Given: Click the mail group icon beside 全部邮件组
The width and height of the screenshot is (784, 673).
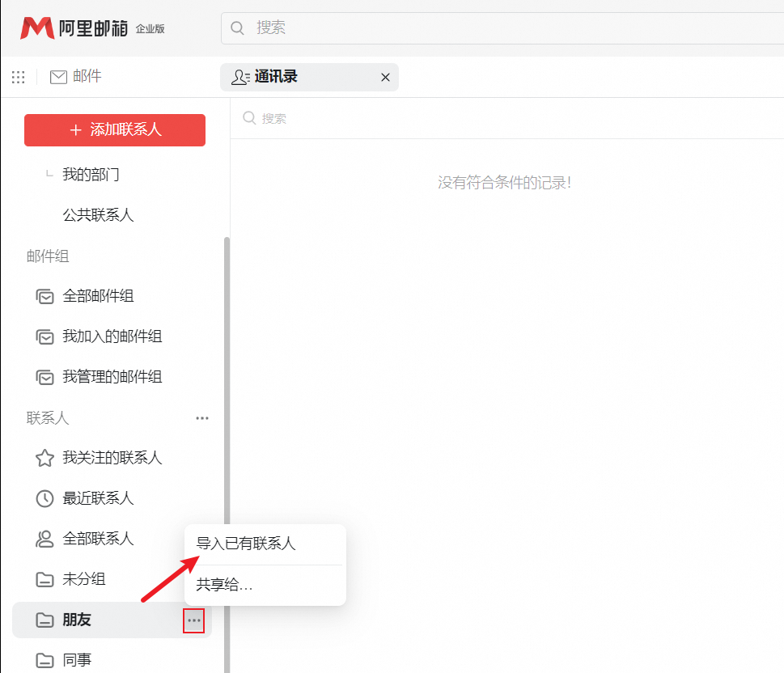Looking at the screenshot, I should tap(44, 296).
